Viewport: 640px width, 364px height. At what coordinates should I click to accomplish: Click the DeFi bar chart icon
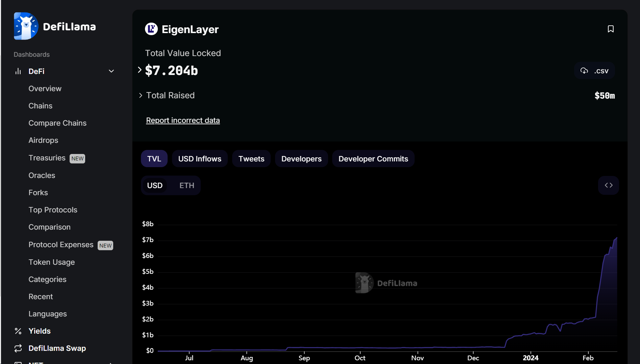pos(18,71)
